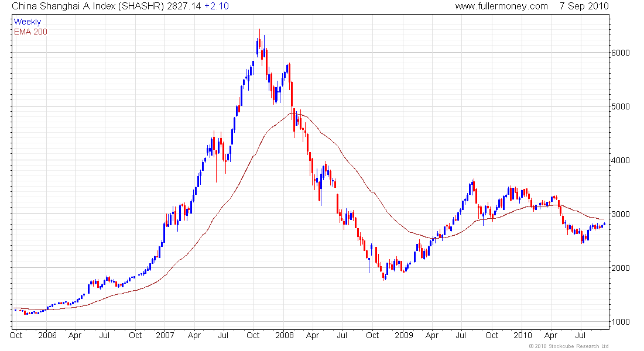
Task: Click the 2007 x-axis label
Action: (x=165, y=335)
